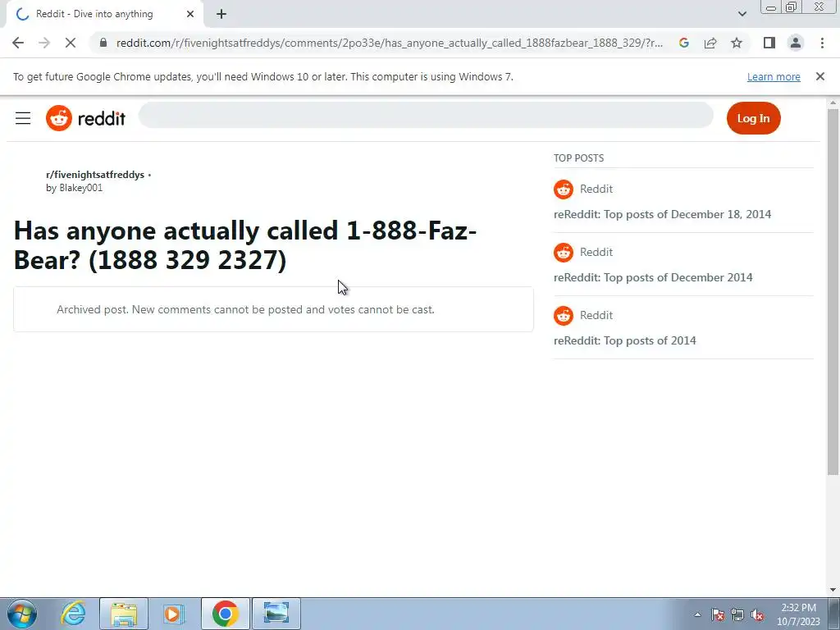Image resolution: width=840 pixels, height=630 pixels.
Task: Close the Reddit tab
Action: [x=190, y=15]
